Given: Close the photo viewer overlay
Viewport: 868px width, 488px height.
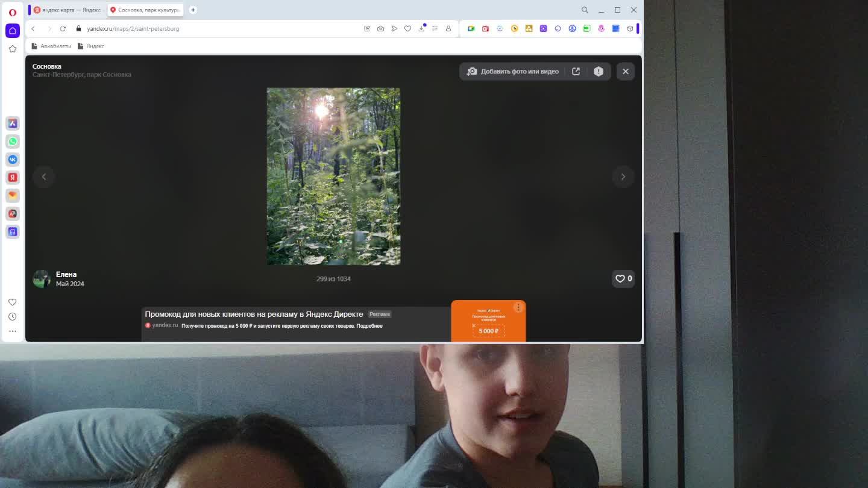Looking at the screenshot, I should (626, 71).
